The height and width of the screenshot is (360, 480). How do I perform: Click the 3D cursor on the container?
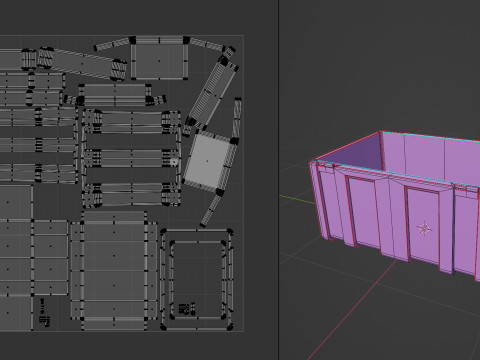[424, 228]
